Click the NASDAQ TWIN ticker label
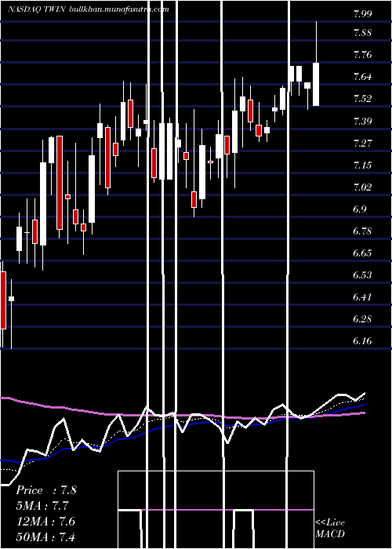 37,9
